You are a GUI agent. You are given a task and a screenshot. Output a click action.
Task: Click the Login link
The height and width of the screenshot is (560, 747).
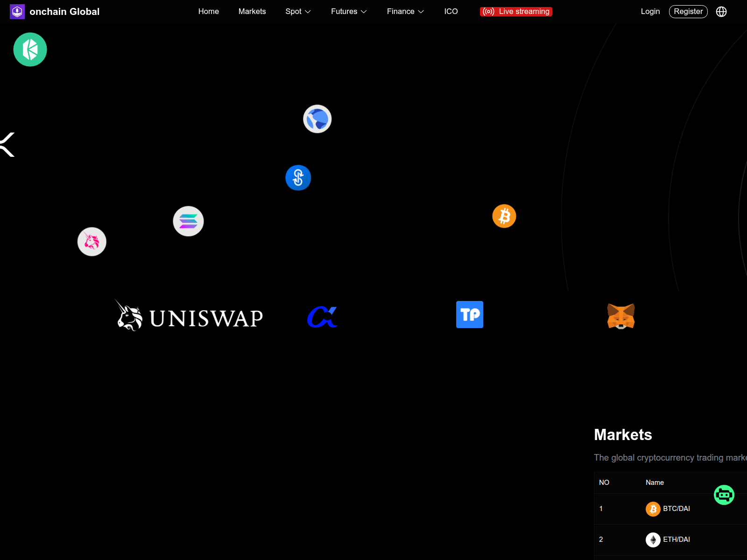point(650,12)
